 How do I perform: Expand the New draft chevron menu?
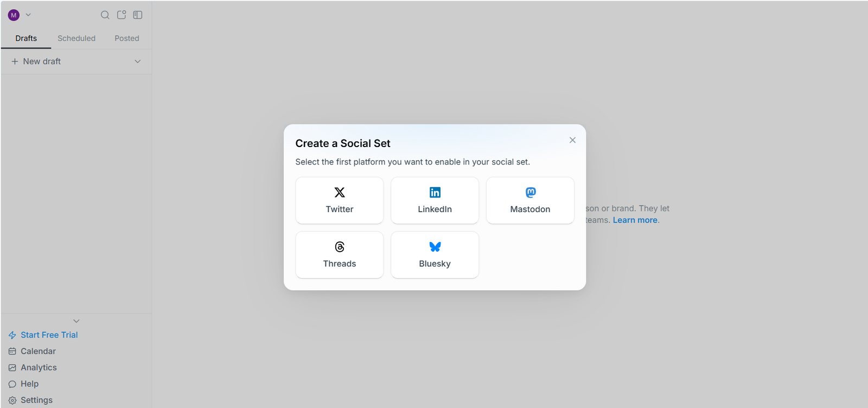point(138,61)
